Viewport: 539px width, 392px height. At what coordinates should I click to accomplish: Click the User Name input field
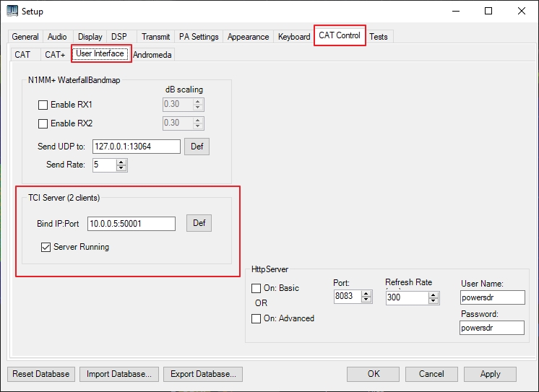pos(492,297)
